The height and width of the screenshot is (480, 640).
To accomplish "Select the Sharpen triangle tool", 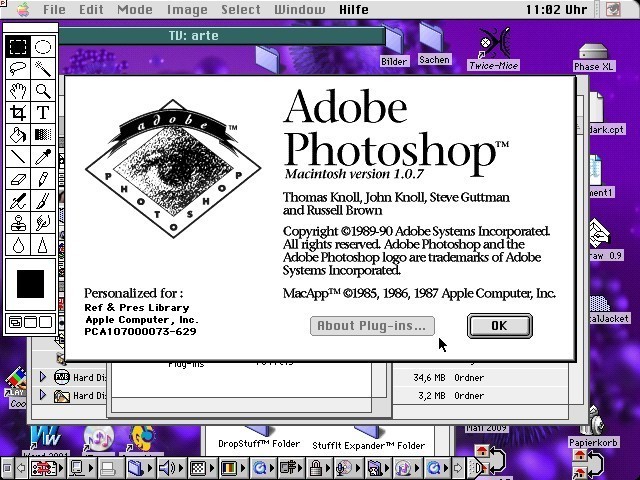I will pos(43,244).
